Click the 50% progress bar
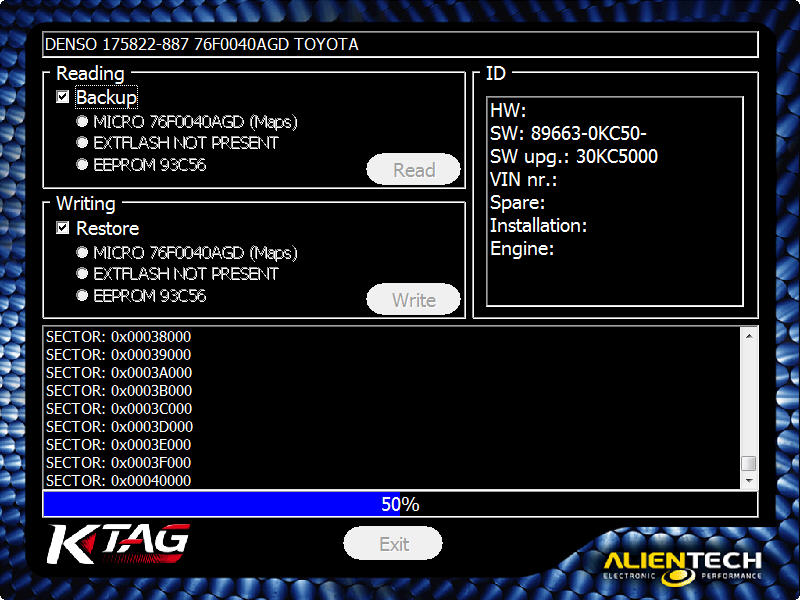The width and height of the screenshot is (800, 600). click(401, 504)
